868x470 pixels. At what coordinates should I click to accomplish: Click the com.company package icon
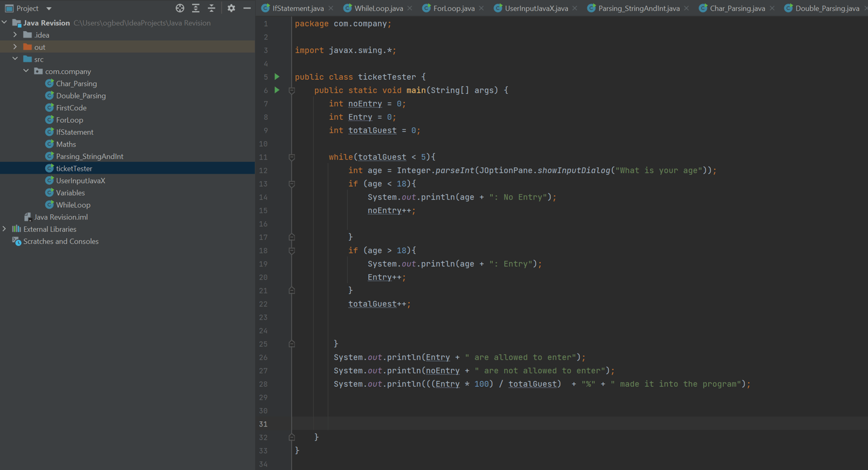coord(38,71)
